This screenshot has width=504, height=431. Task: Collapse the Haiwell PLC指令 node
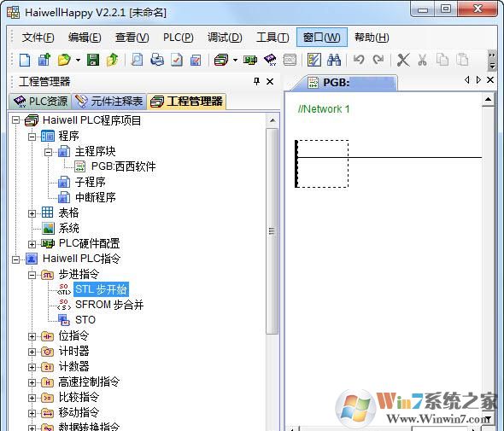15,259
